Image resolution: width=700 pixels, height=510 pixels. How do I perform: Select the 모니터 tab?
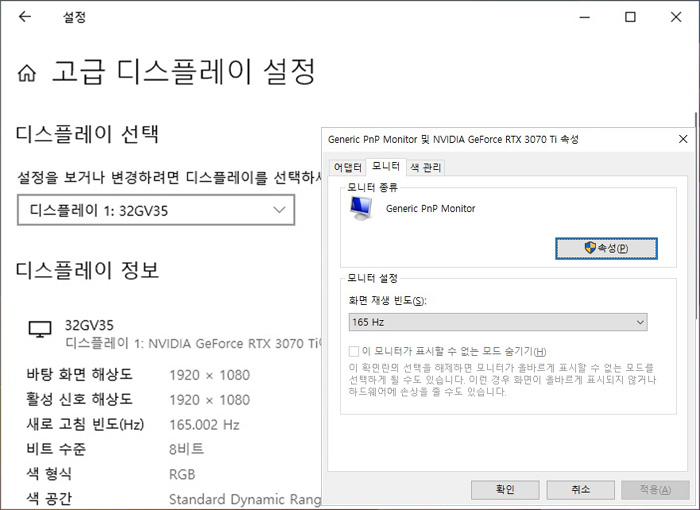pos(385,167)
